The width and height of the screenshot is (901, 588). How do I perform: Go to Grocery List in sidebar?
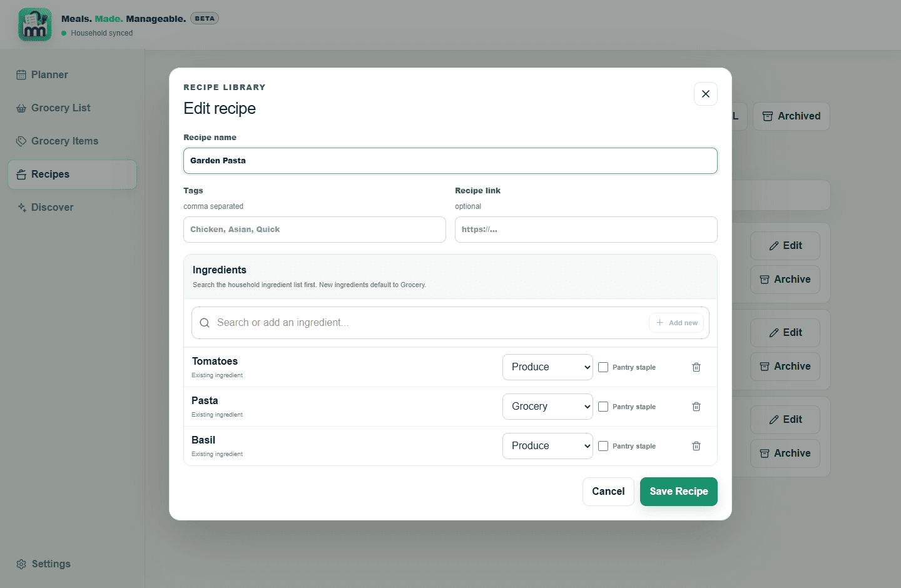click(72, 108)
